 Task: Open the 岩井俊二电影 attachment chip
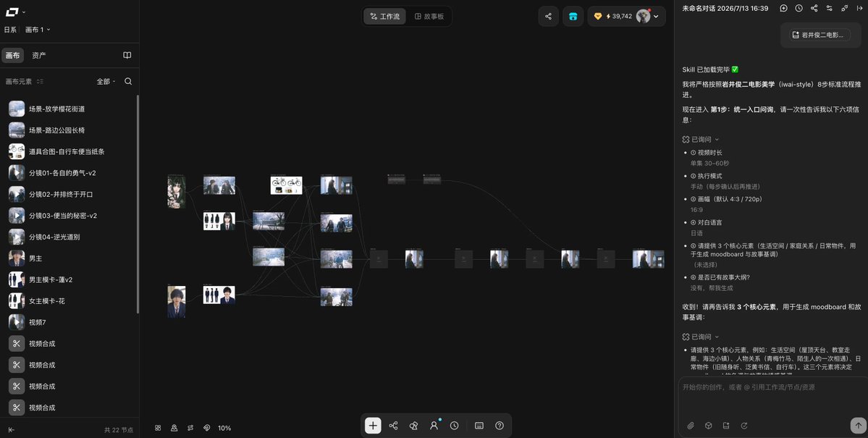[819, 35]
